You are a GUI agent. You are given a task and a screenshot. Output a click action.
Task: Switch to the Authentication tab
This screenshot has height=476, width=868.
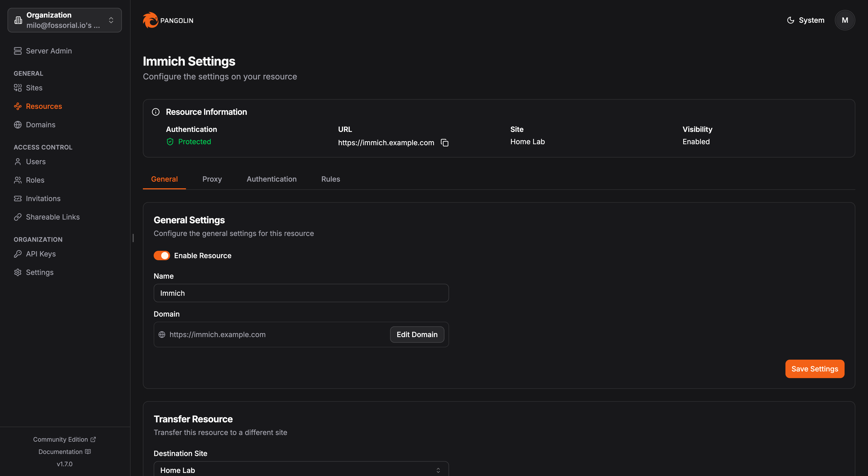pyautogui.click(x=271, y=179)
